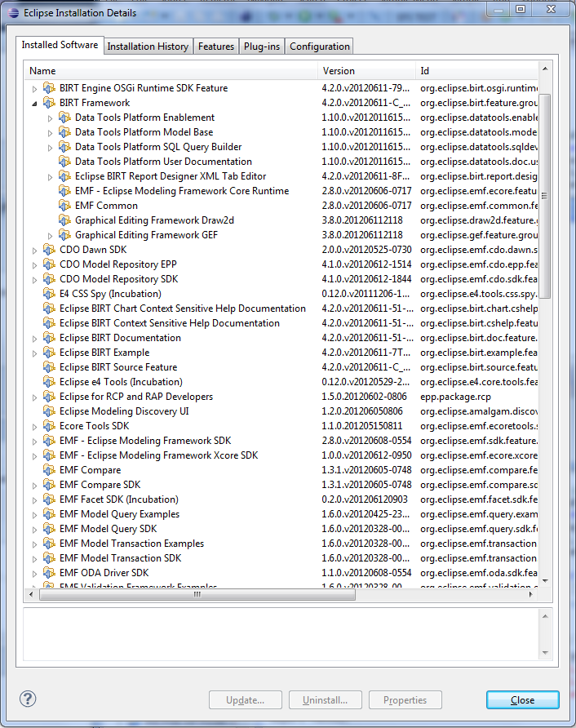
Task: Click the software list vertical scrollbar thumb
Action: [x=545, y=196]
